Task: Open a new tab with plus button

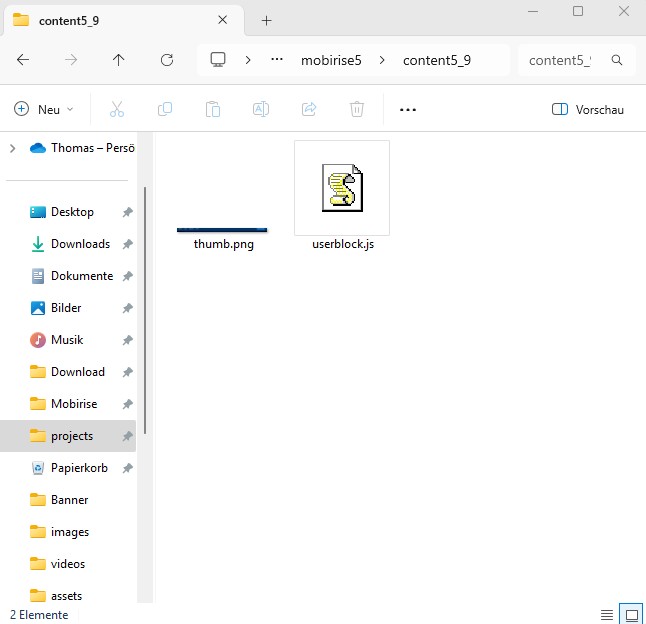Action: click(266, 20)
